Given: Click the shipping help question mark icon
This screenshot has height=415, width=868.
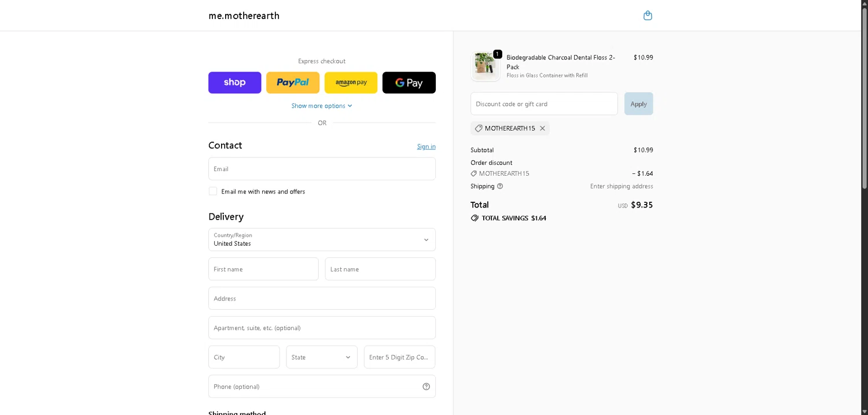Looking at the screenshot, I should 500,186.
